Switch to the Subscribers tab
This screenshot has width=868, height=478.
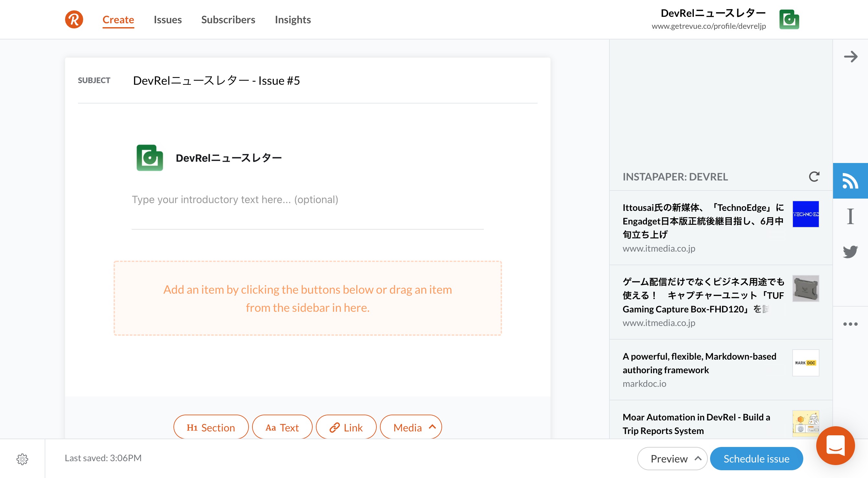(x=228, y=19)
